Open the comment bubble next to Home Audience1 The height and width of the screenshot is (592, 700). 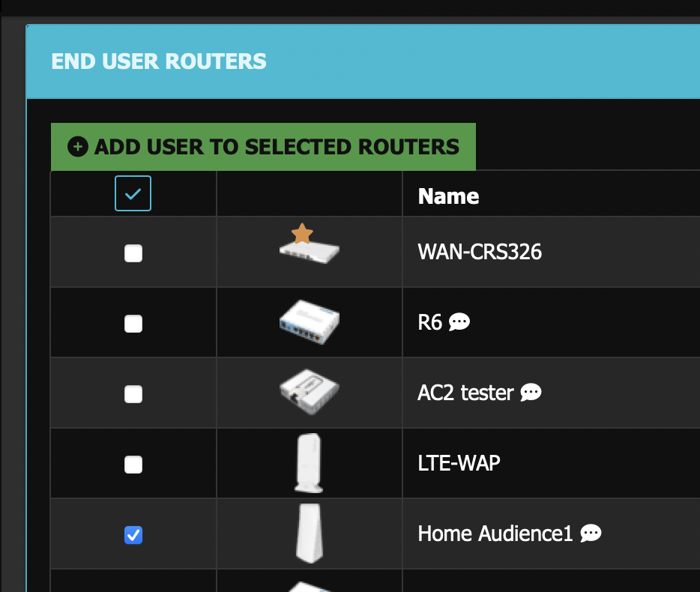point(591,534)
